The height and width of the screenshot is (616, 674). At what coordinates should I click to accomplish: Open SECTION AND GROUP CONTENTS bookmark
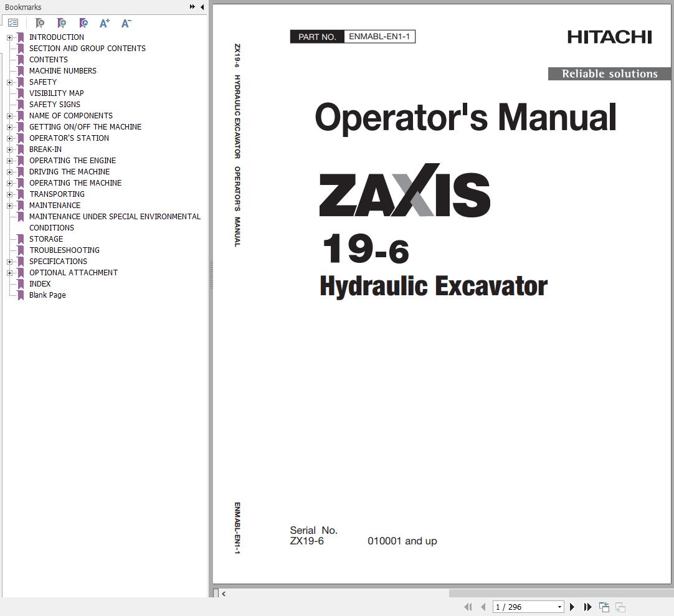tap(87, 49)
